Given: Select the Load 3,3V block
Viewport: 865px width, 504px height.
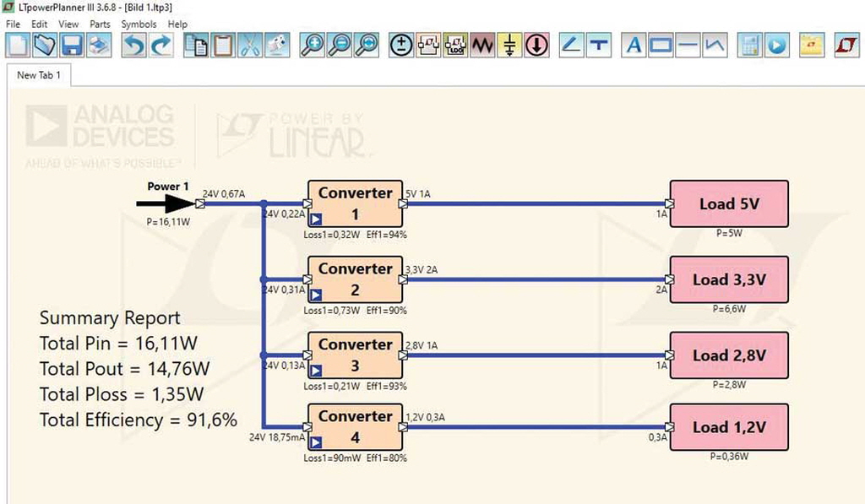Looking at the screenshot, I should (x=728, y=280).
